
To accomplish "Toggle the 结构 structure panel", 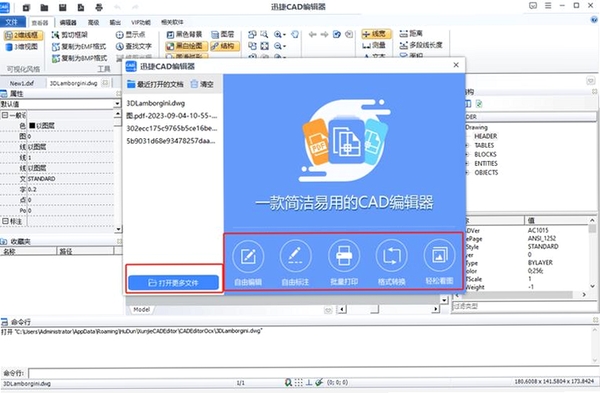I will pyautogui.click(x=225, y=46).
